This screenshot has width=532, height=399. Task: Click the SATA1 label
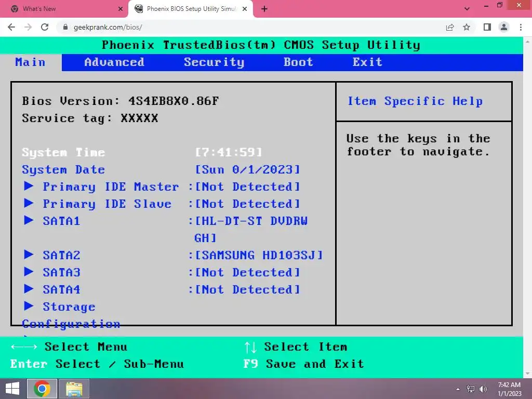(61, 221)
